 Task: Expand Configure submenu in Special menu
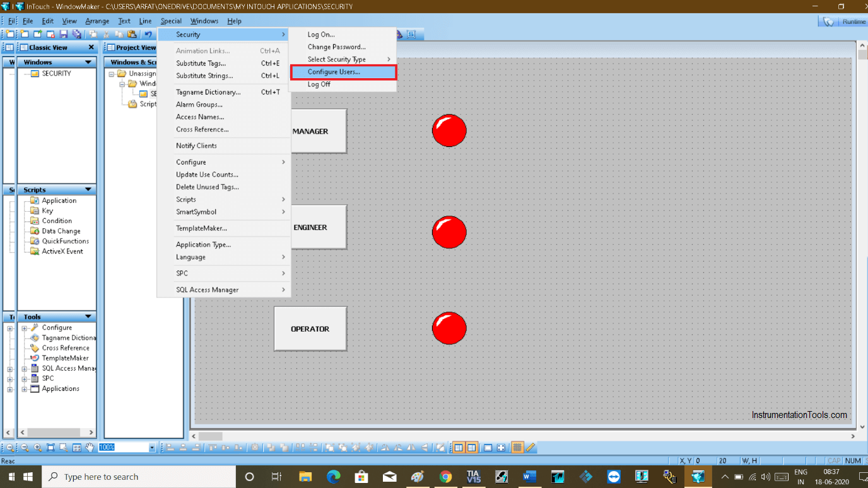(x=224, y=162)
